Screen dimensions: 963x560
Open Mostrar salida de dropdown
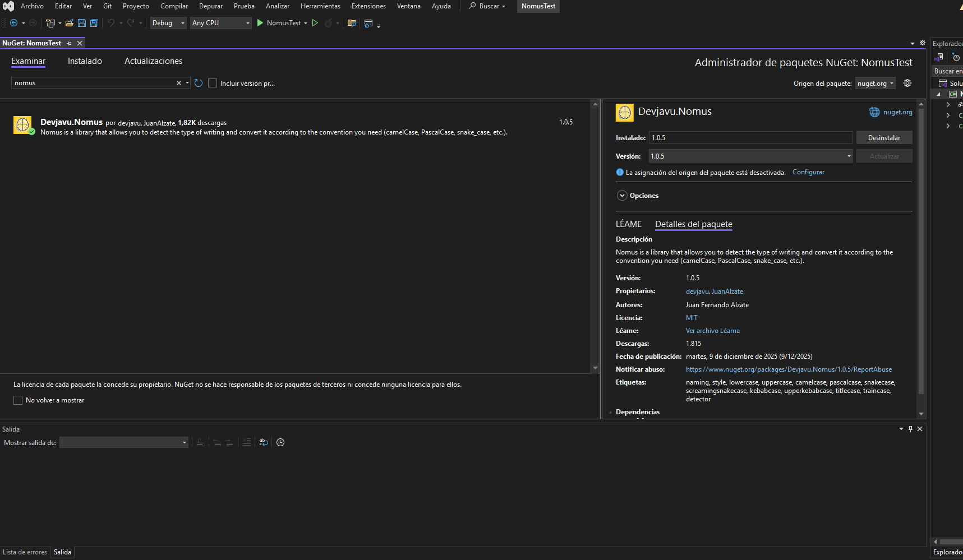(x=124, y=442)
